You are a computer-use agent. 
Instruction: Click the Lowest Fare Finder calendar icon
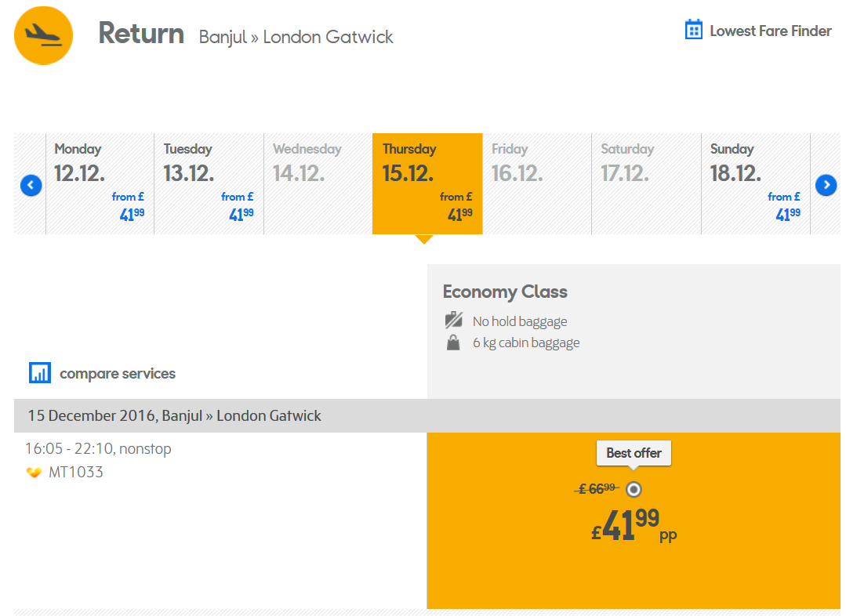tap(693, 30)
